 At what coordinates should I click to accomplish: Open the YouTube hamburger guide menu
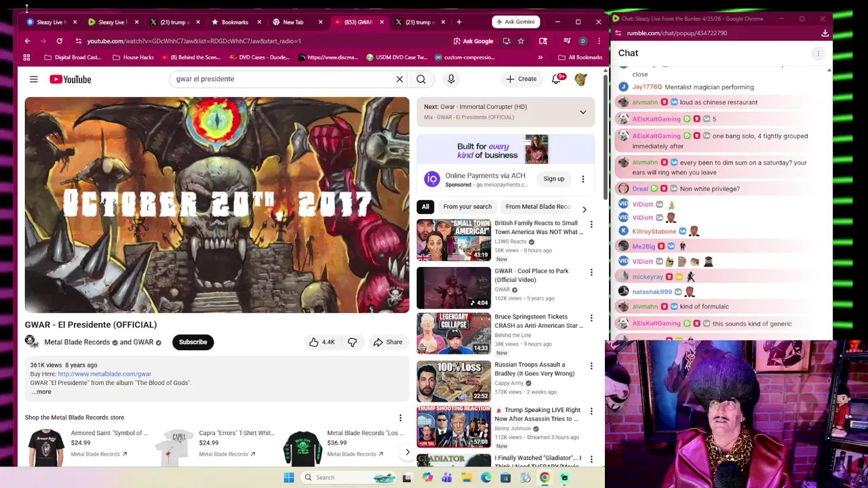pyautogui.click(x=33, y=79)
